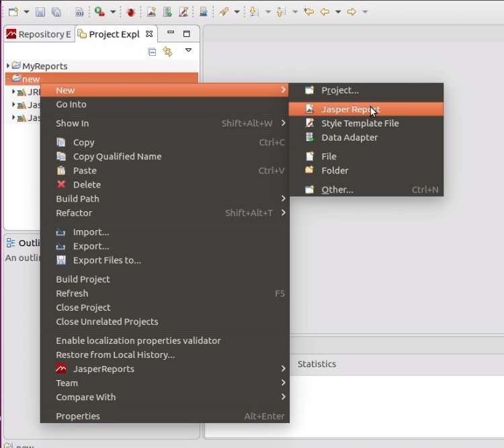Choose Project... in New submenu
The image size is (504, 448).
pyautogui.click(x=366, y=90)
